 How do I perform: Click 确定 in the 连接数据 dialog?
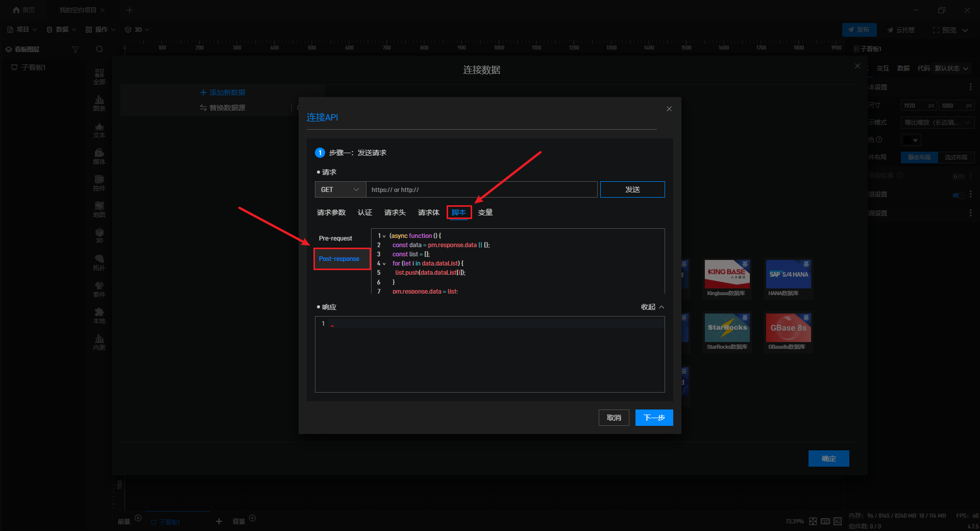829,458
